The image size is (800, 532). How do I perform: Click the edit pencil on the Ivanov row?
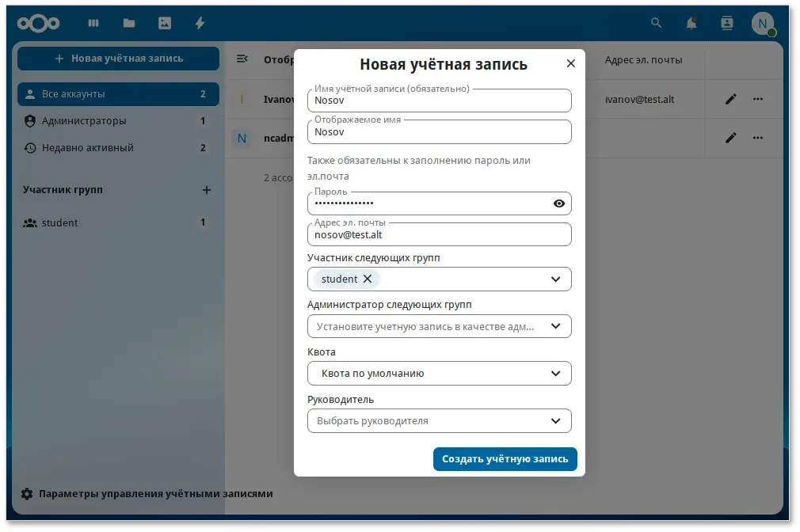pyautogui.click(x=730, y=99)
